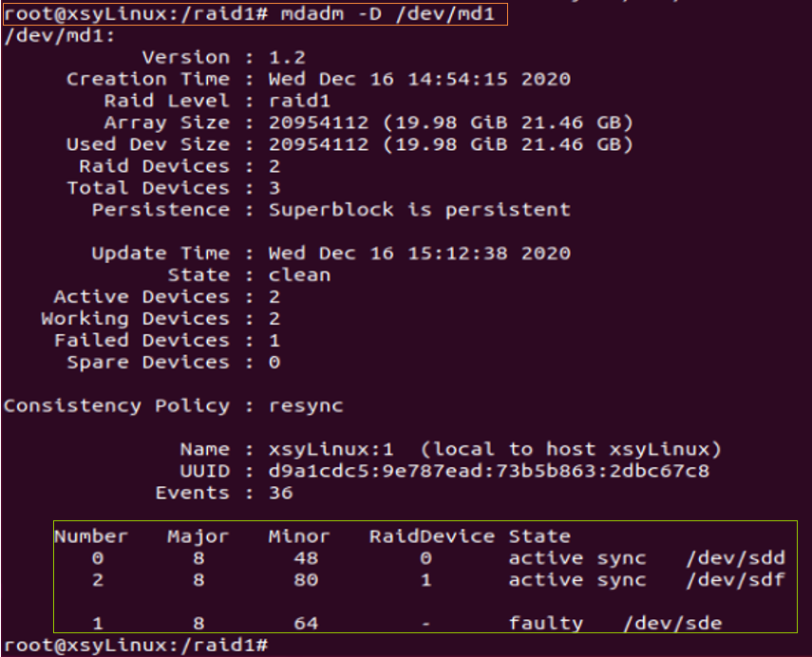The image size is (812, 657).
Task: Select Update Time 'Wed Dec 16 15:12:38 2020'
Action: [x=420, y=253]
